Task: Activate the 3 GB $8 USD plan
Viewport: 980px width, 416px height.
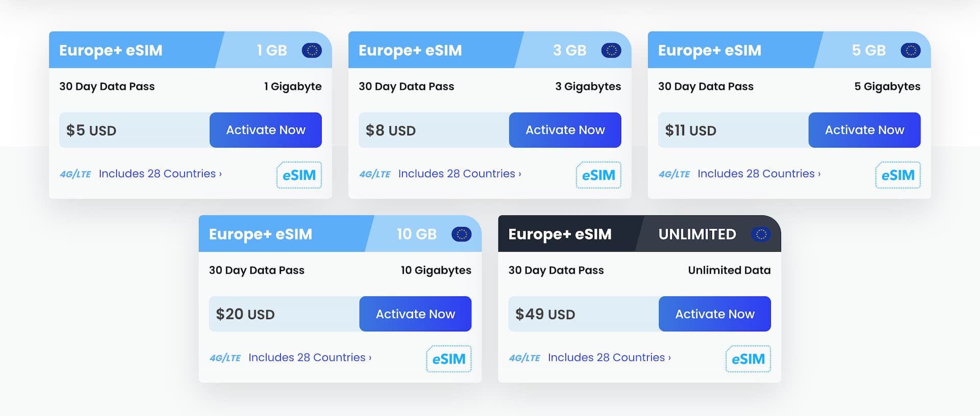Action: pyautogui.click(x=565, y=130)
